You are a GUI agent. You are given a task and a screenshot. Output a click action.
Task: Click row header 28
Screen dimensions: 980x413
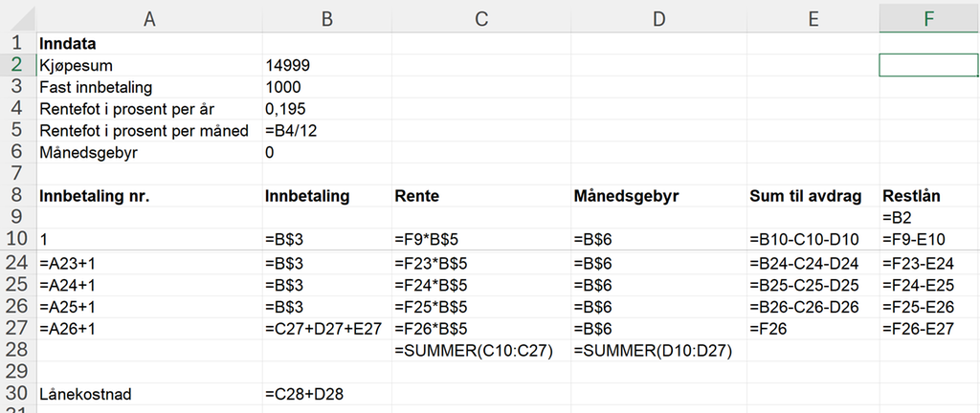17,350
